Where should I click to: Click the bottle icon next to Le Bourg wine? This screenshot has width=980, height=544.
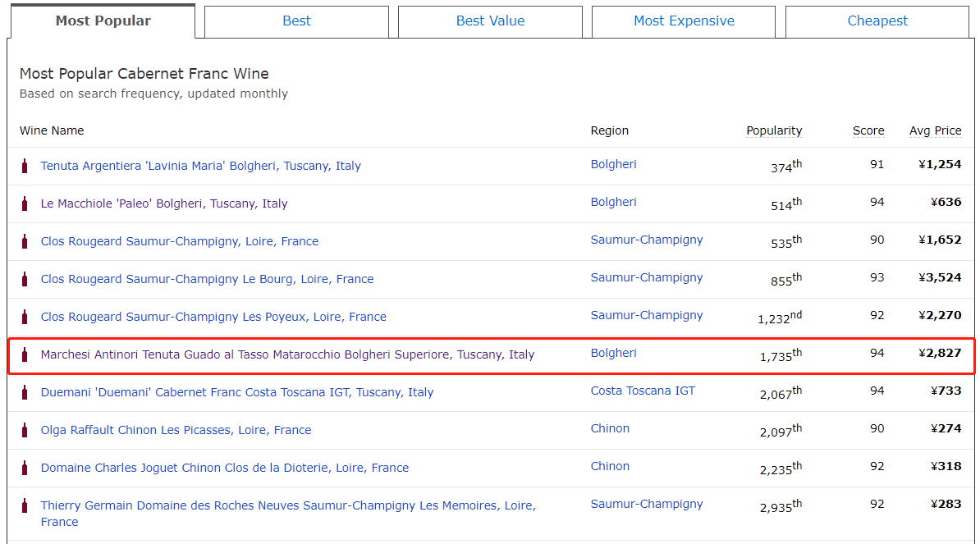(25, 279)
